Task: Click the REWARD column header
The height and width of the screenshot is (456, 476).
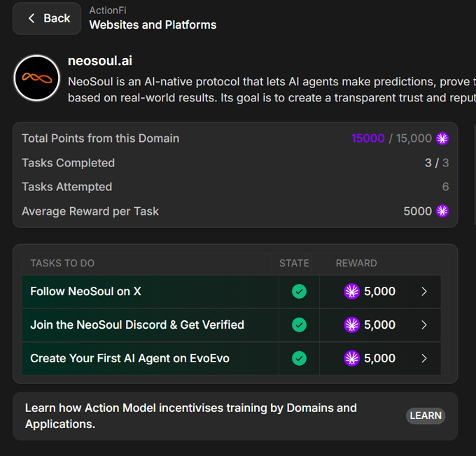Action: [356, 263]
